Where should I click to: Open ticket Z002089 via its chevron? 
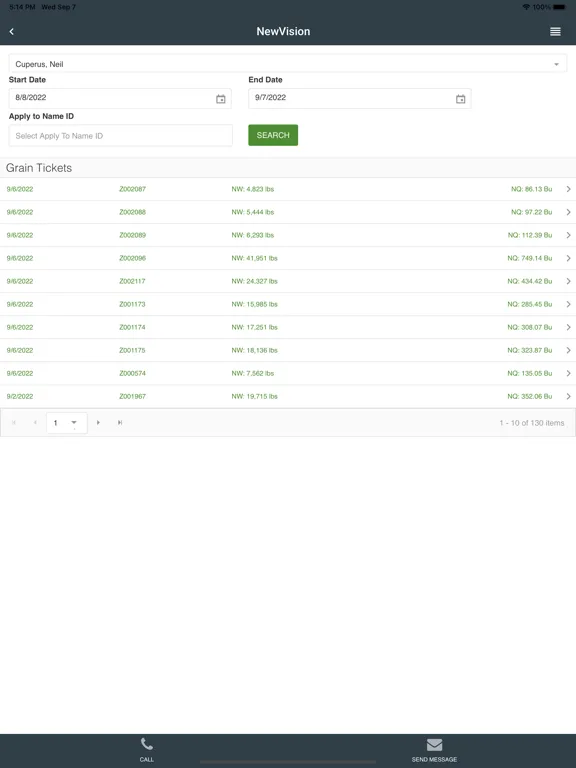(568, 235)
